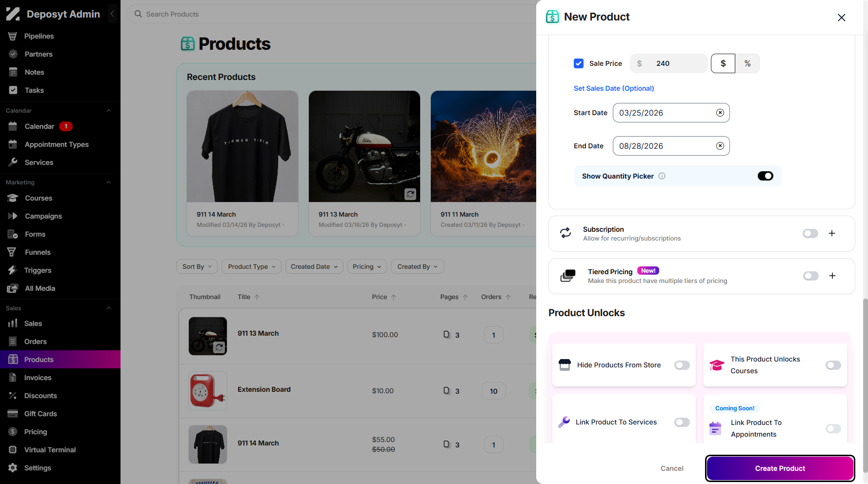Image resolution: width=868 pixels, height=484 pixels.
Task: Open Funnels in the sidebar
Action: pos(38,252)
